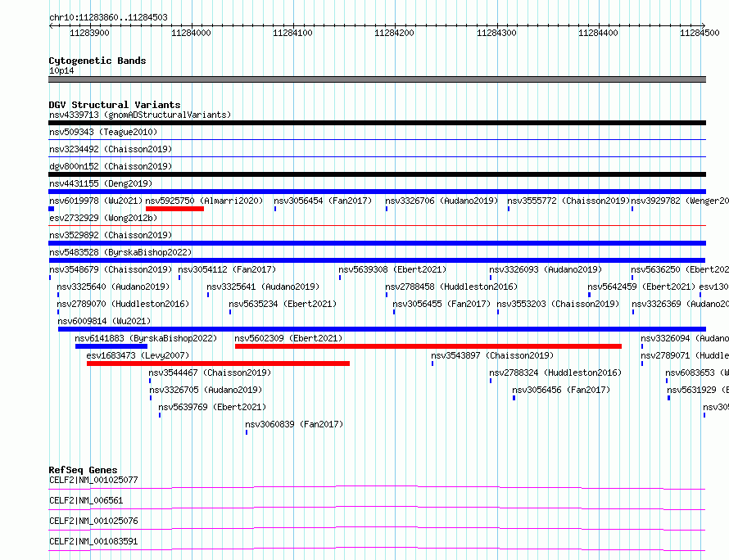Open nsv5925750 (Almarri2020) label

[204, 201]
